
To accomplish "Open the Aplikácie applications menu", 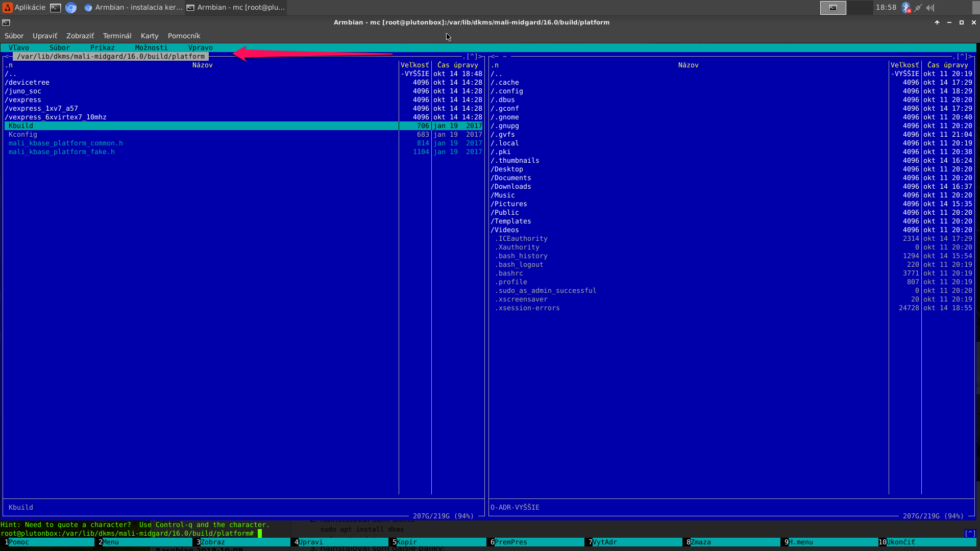I will pyautogui.click(x=24, y=7).
